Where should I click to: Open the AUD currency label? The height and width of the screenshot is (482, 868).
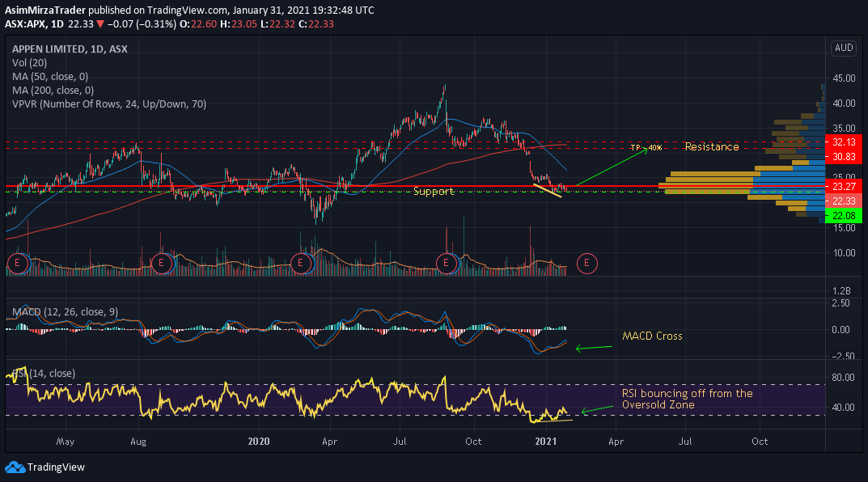point(844,49)
